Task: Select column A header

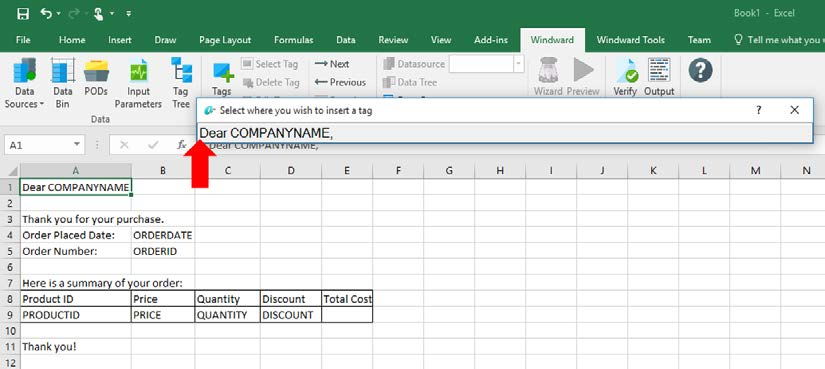Action: point(76,171)
